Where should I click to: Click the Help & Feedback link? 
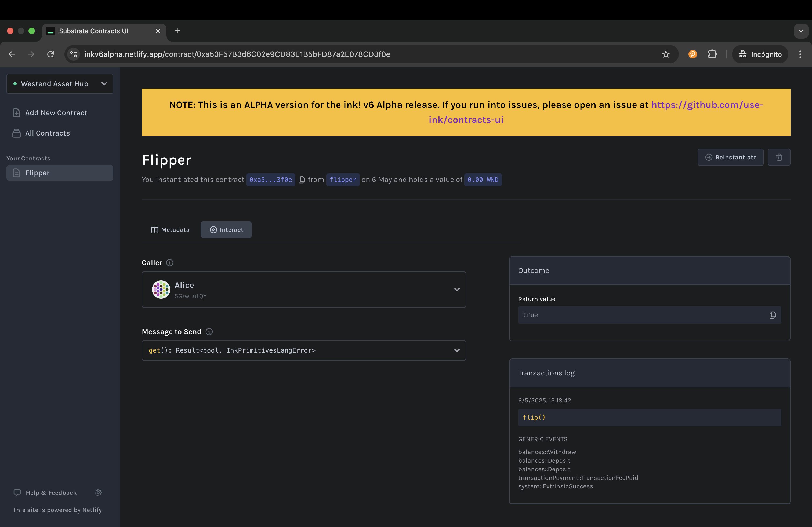click(x=45, y=493)
